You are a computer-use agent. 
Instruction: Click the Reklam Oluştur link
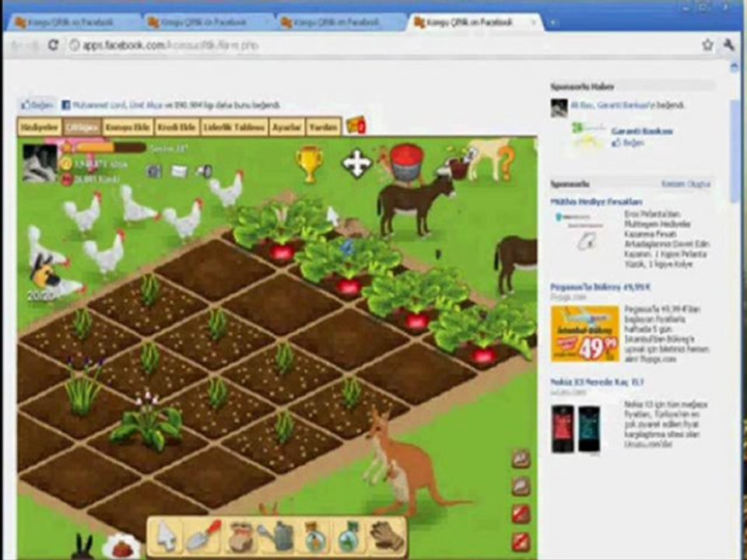click(686, 184)
